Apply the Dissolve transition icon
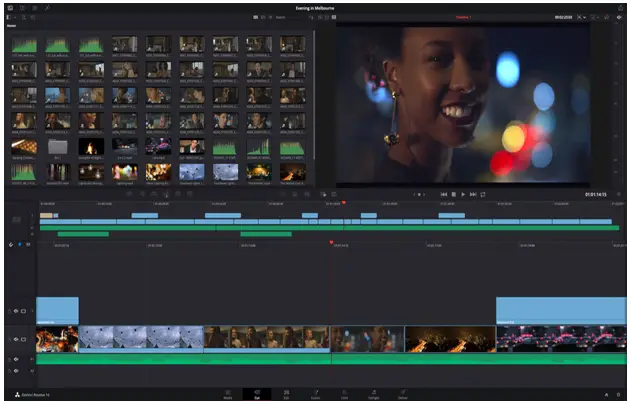This screenshot has width=631, height=404. [295, 194]
